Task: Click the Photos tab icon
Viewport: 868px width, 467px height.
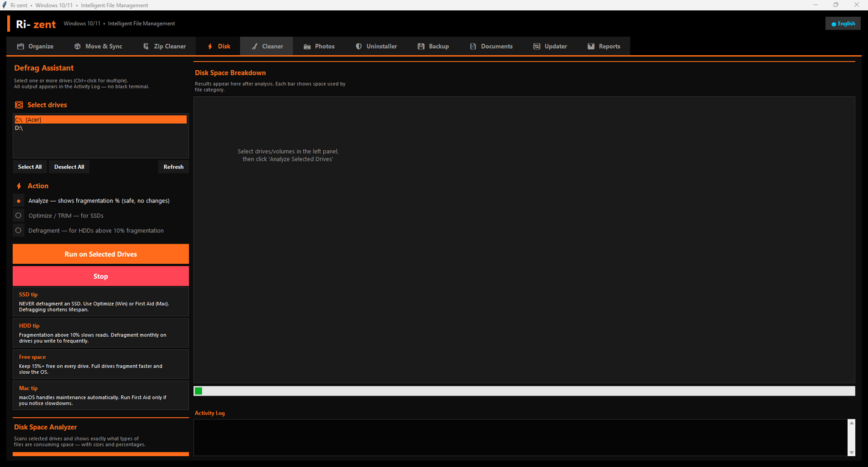Action: (x=307, y=46)
